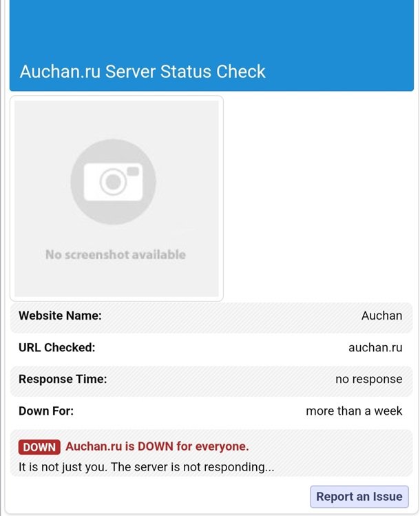Click the Report an Issue button

click(x=359, y=496)
